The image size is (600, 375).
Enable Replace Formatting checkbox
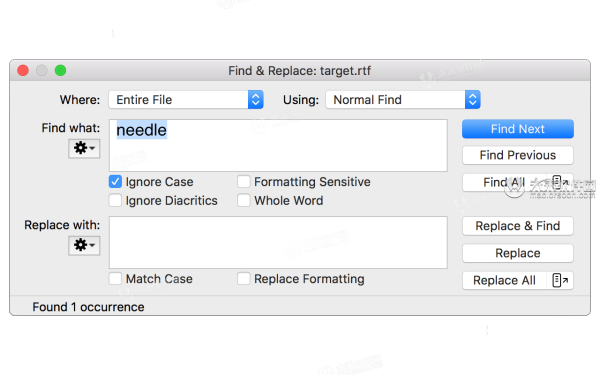coord(243,279)
